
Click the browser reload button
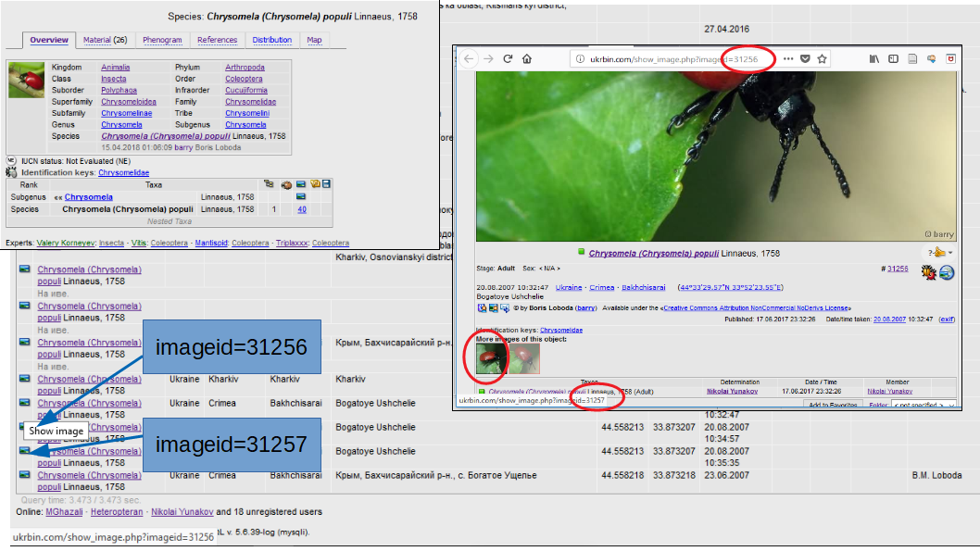click(x=508, y=59)
